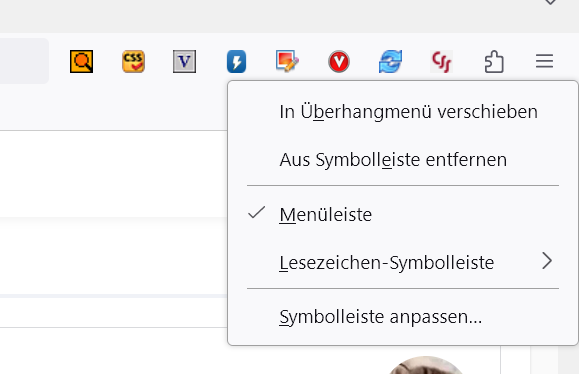Click the orange magnifier extension icon
This screenshot has width=579, height=374.
(x=81, y=61)
